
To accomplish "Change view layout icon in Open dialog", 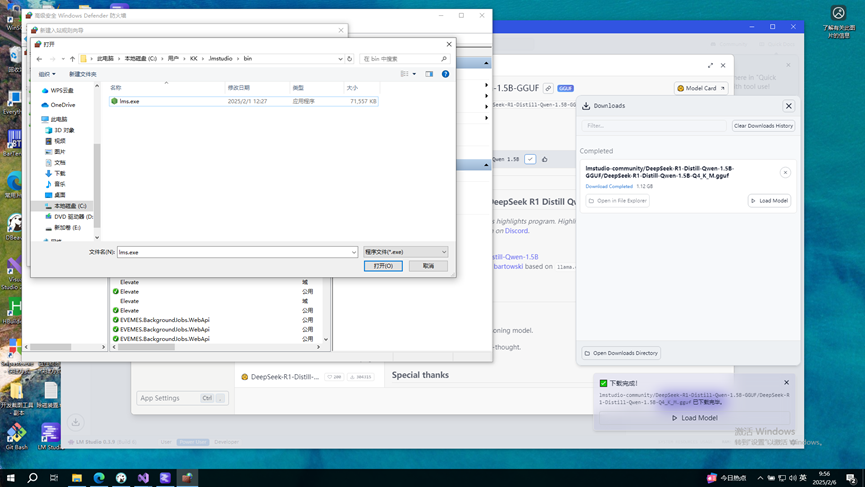I will 404,74.
